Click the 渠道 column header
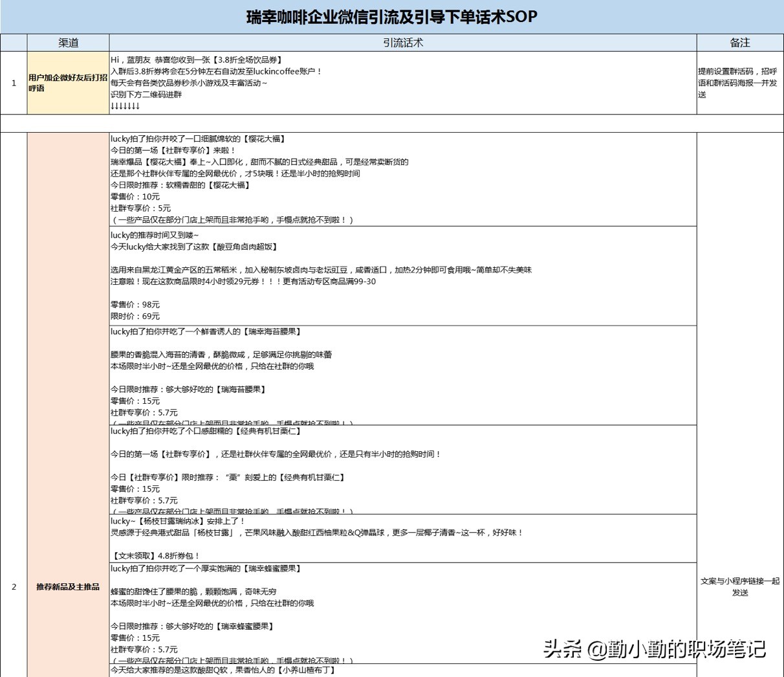This screenshot has width=784, height=677. pos(67,43)
